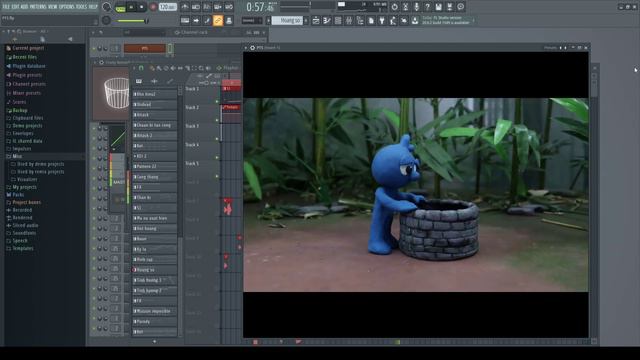Mute Track 1 in playlist

tap(217, 101)
